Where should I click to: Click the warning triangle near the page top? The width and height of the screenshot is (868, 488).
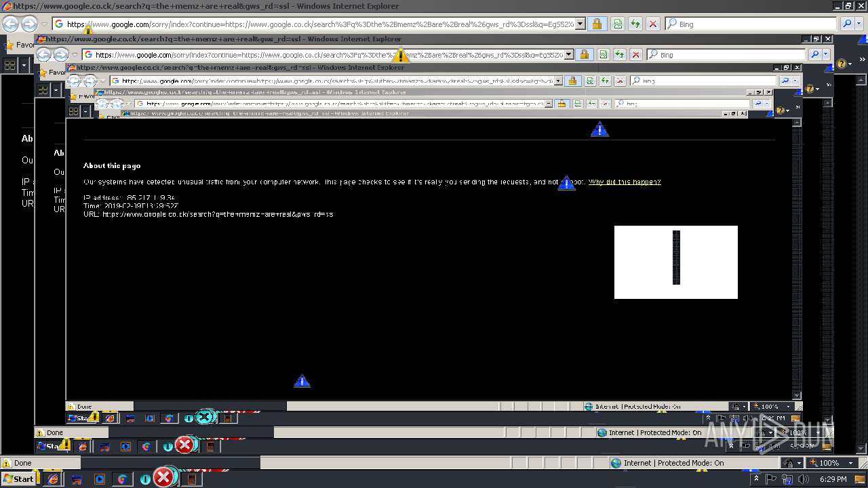point(599,129)
